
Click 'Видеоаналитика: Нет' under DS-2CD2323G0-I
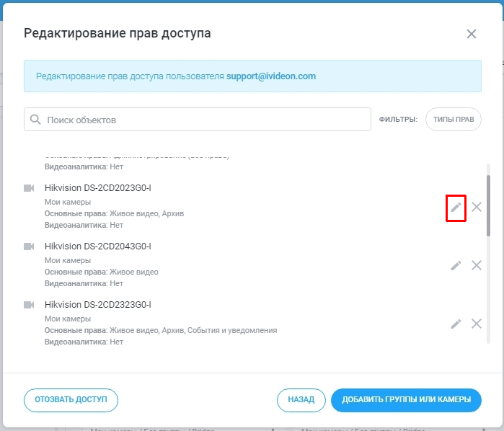pyautogui.click(x=84, y=342)
